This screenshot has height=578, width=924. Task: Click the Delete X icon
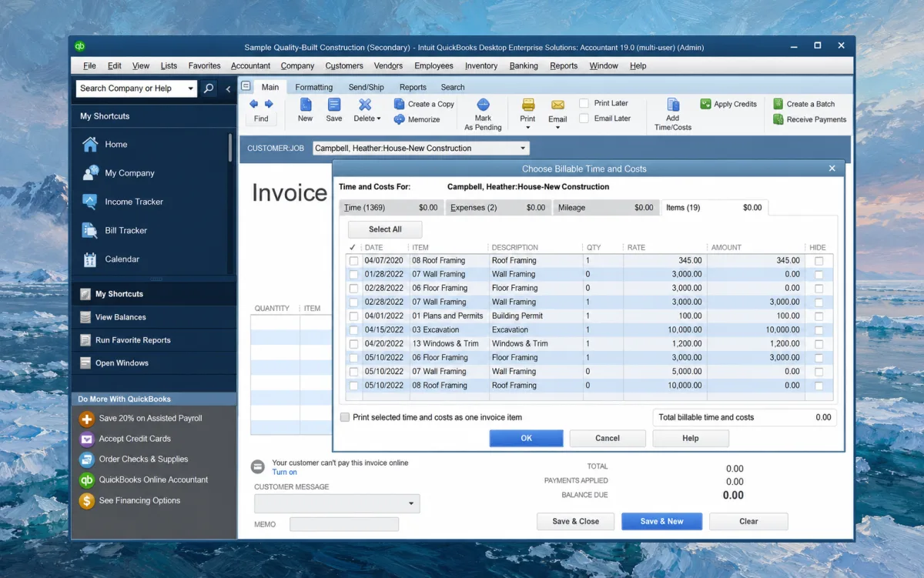click(365, 105)
